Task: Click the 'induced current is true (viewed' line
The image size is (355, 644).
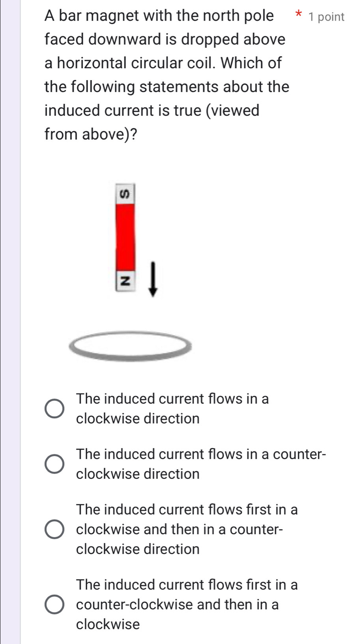Action: 152,110
